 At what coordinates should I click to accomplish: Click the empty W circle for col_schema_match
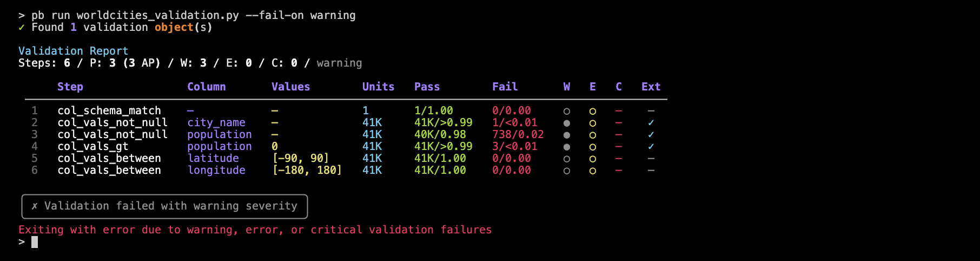pos(567,111)
